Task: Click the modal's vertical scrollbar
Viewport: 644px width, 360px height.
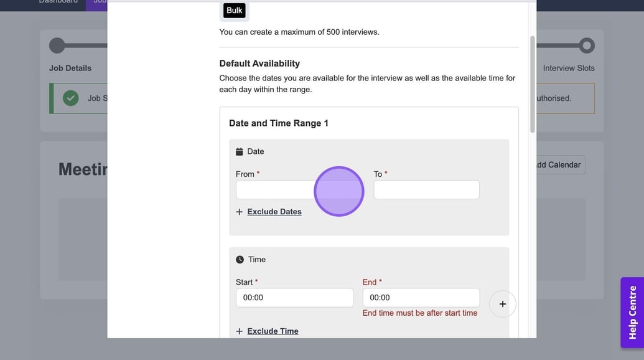Action: point(532,84)
